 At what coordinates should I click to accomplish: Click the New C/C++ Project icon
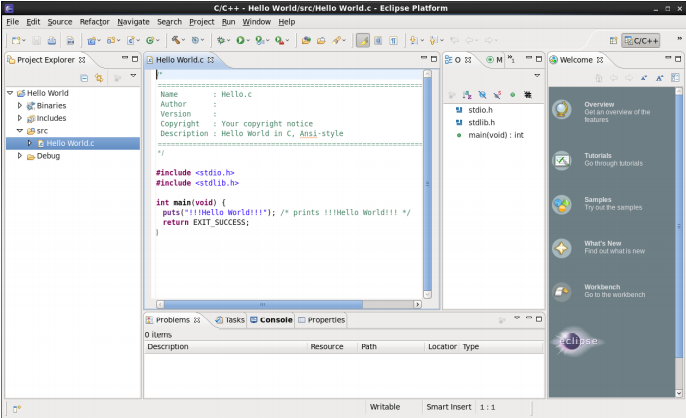91,41
